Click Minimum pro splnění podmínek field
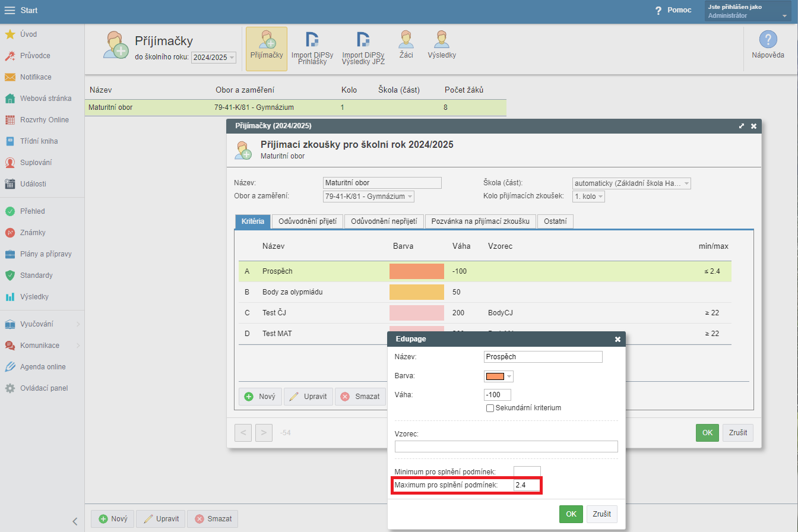This screenshot has width=798, height=532. (527, 471)
